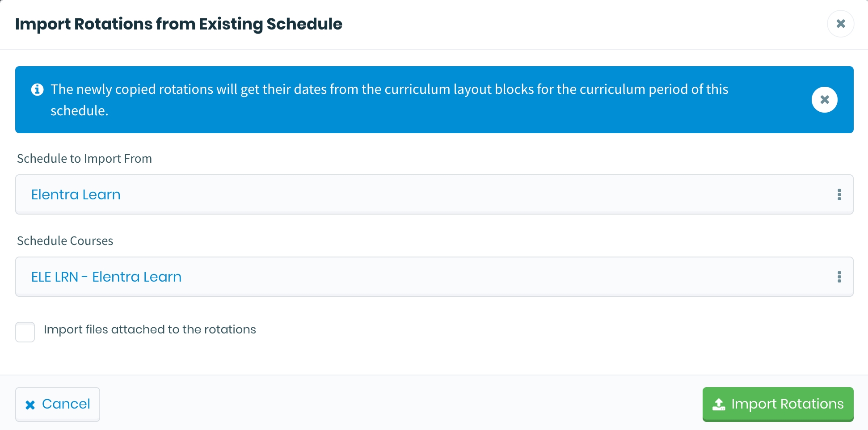Click the 'Schedule Courses' field label

65,241
